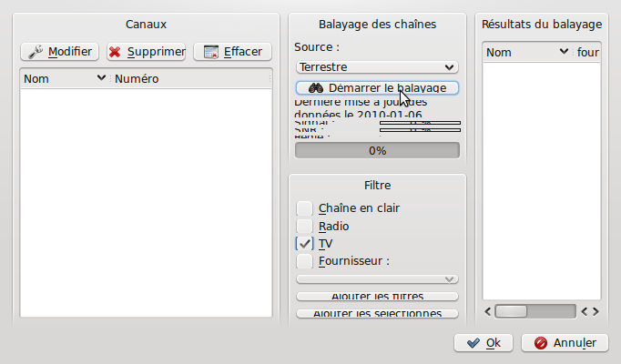Click the binoculars icon to start scan

pyautogui.click(x=316, y=88)
